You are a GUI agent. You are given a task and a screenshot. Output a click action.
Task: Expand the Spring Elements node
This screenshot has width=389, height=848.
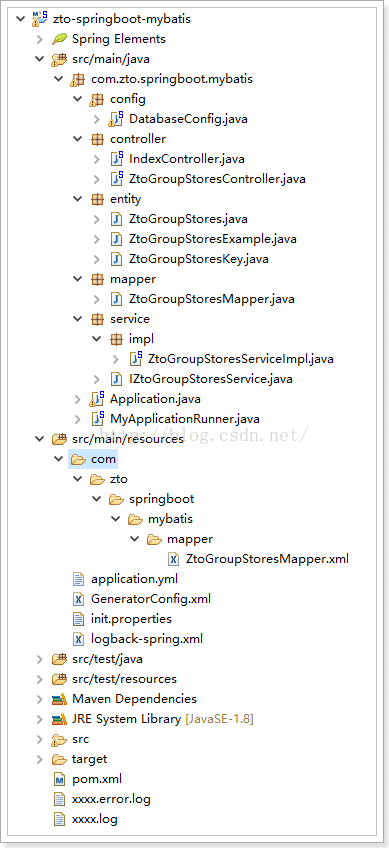(x=39, y=39)
